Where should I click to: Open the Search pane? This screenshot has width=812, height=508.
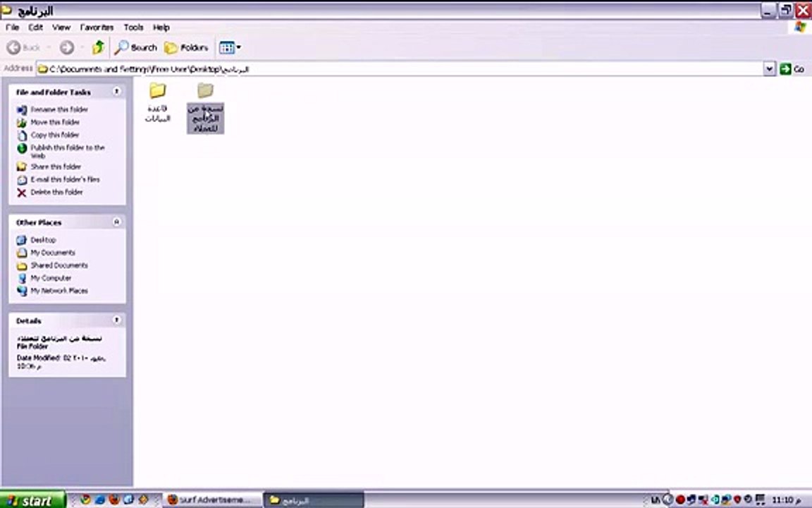(136, 48)
